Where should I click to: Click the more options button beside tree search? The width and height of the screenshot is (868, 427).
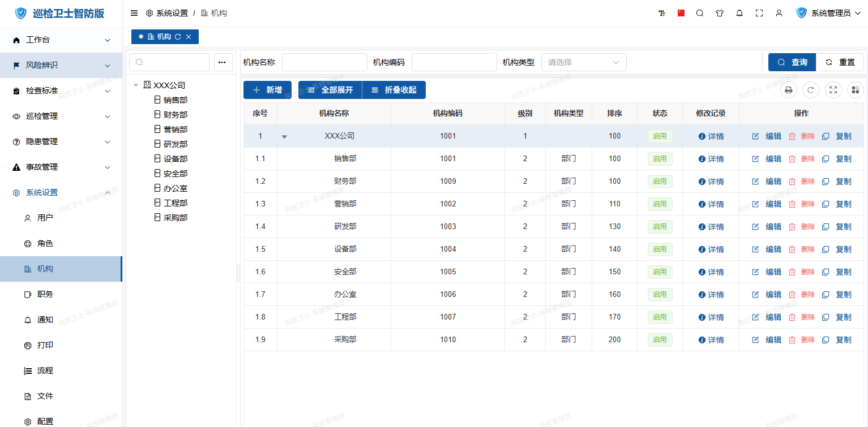click(x=224, y=62)
